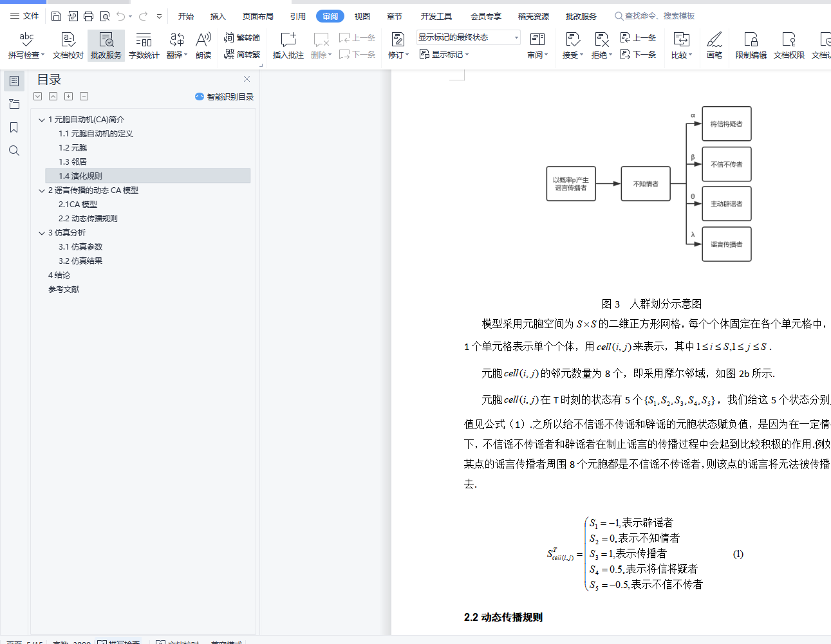831x644 pixels.
Task: Switch to the 页面布局 tab
Action: pyautogui.click(x=258, y=16)
